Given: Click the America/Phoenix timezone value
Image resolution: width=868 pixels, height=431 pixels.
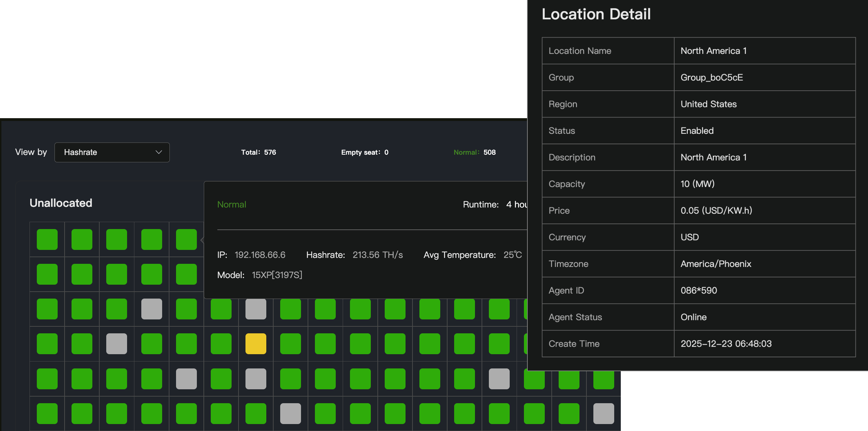Looking at the screenshot, I should coord(716,264).
